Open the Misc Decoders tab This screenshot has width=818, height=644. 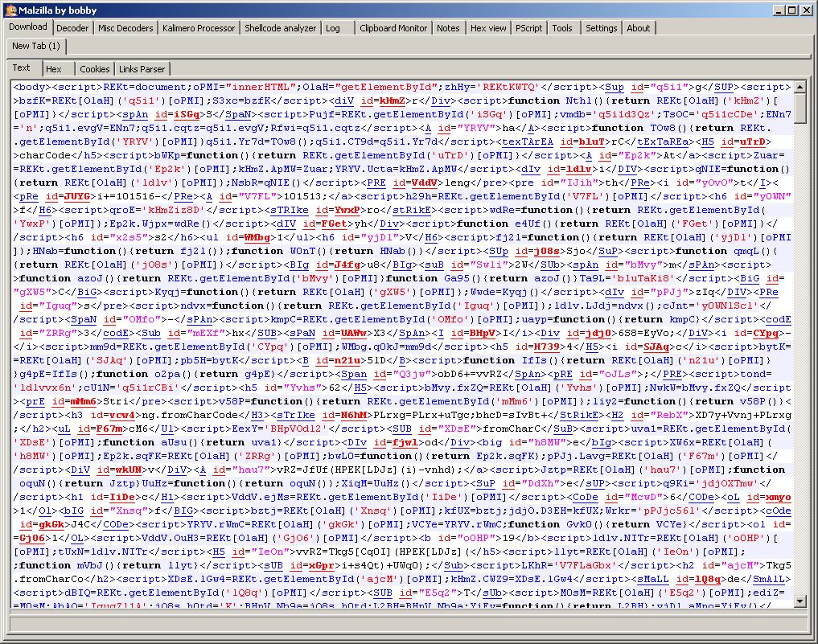click(125, 28)
